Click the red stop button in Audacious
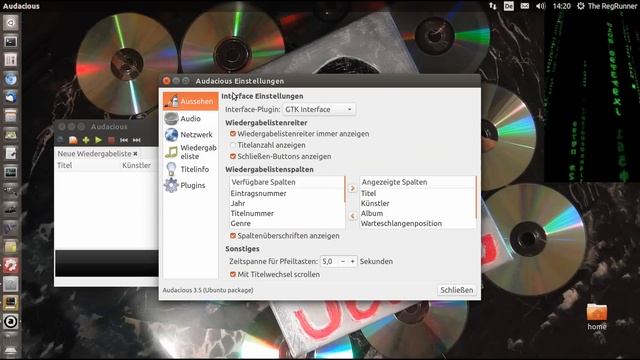The image size is (640, 360). click(111, 140)
